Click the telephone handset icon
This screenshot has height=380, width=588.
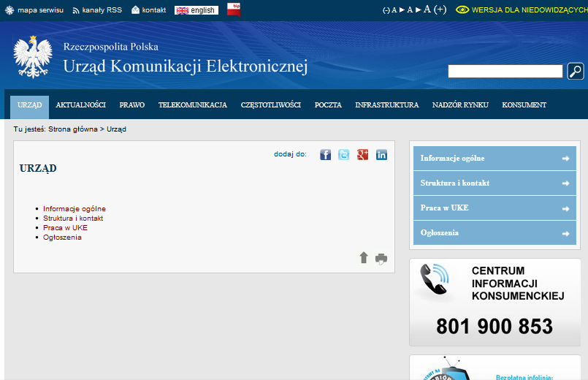coord(435,279)
